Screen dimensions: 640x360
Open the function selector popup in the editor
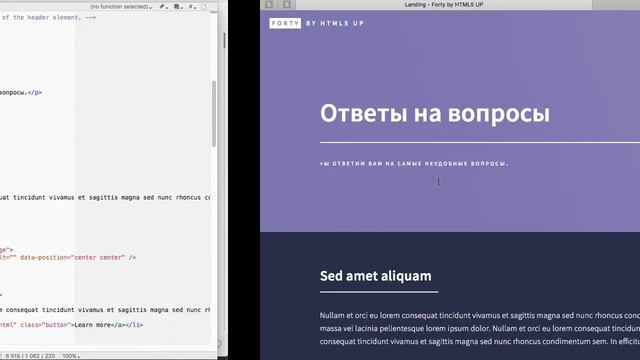(121, 7)
